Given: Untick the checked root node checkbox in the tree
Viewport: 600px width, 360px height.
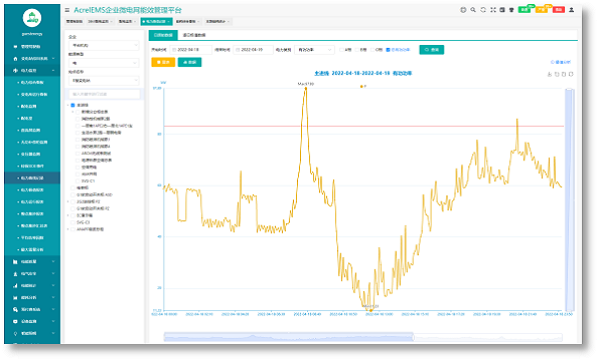Looking at the screenshot, I should 73,105.
